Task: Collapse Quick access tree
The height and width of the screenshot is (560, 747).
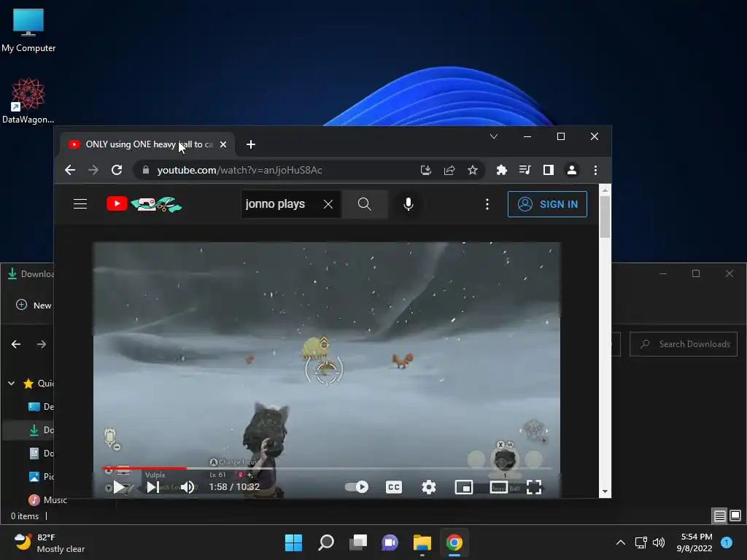Action: (11, 383)
